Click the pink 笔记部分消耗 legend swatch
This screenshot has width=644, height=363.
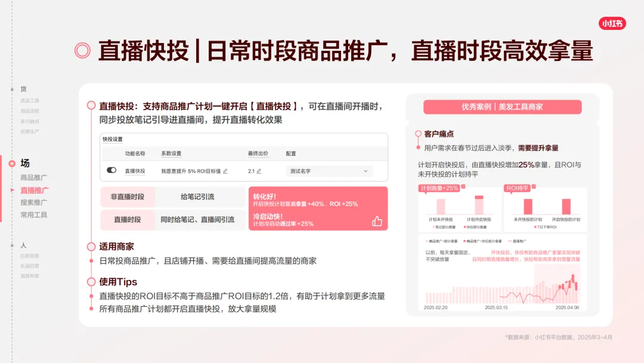tap(433, 227)
